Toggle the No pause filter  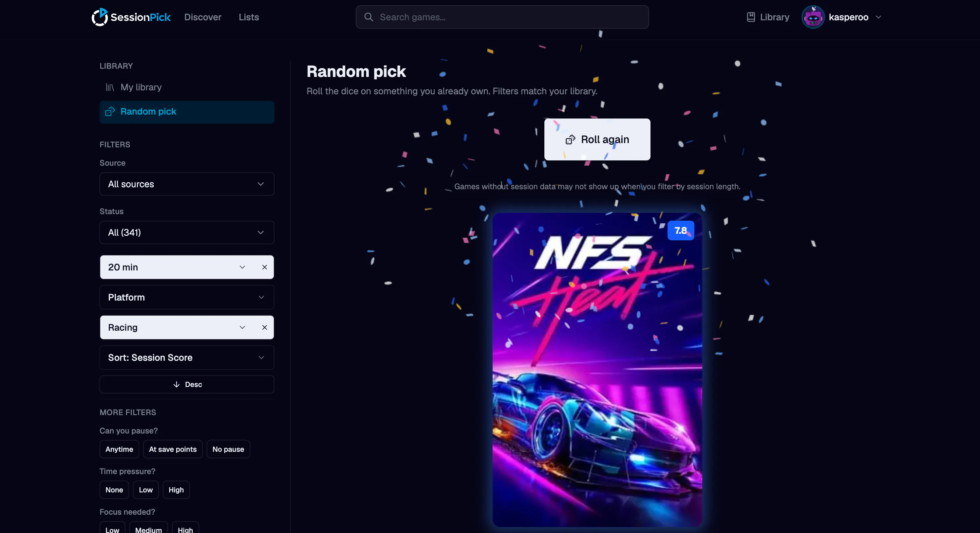click(x=228, y=450)
